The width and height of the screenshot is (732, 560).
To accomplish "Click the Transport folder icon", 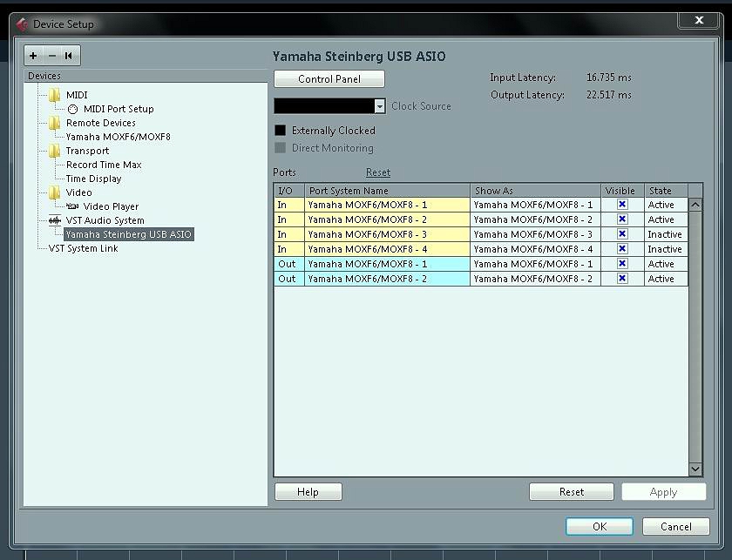I will pos(55,151).
